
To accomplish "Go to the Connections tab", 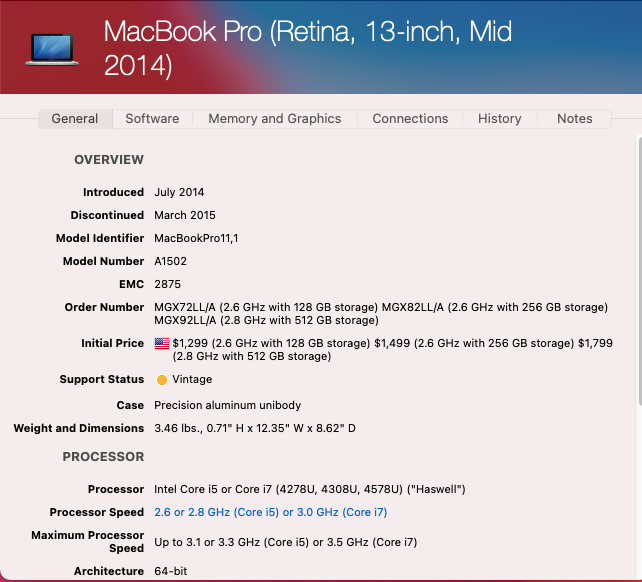I will 410,119.
